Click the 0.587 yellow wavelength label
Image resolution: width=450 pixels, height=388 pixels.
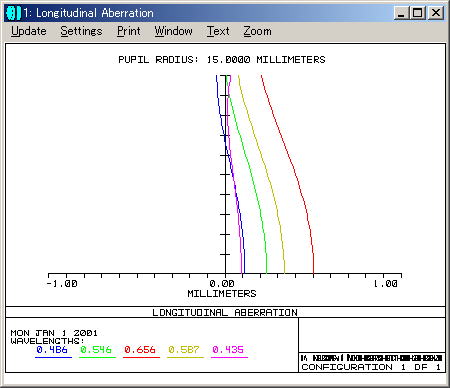point(184,350)
